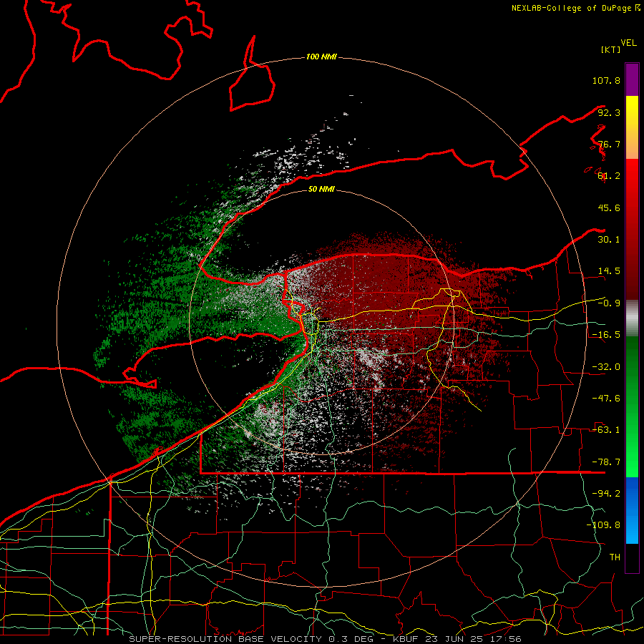644x644 pixels.
Task: Click the -16.5 velocity legend value
Action: click(606, 335)
